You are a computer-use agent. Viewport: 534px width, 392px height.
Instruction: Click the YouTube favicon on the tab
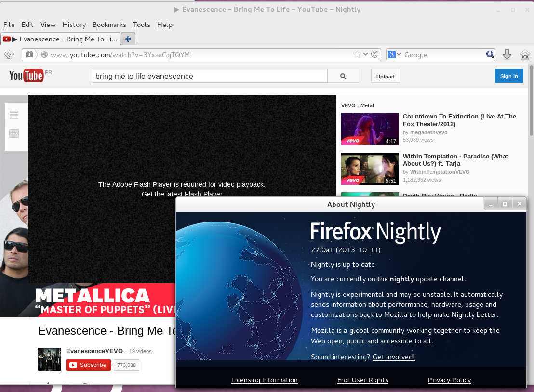[x=6, y=39]
